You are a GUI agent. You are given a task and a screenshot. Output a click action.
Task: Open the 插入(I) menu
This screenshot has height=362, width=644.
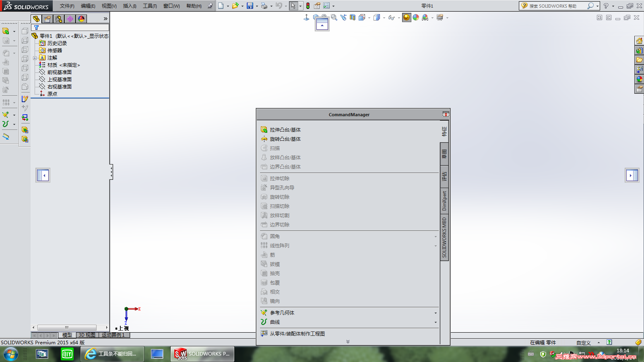point(130,6)
